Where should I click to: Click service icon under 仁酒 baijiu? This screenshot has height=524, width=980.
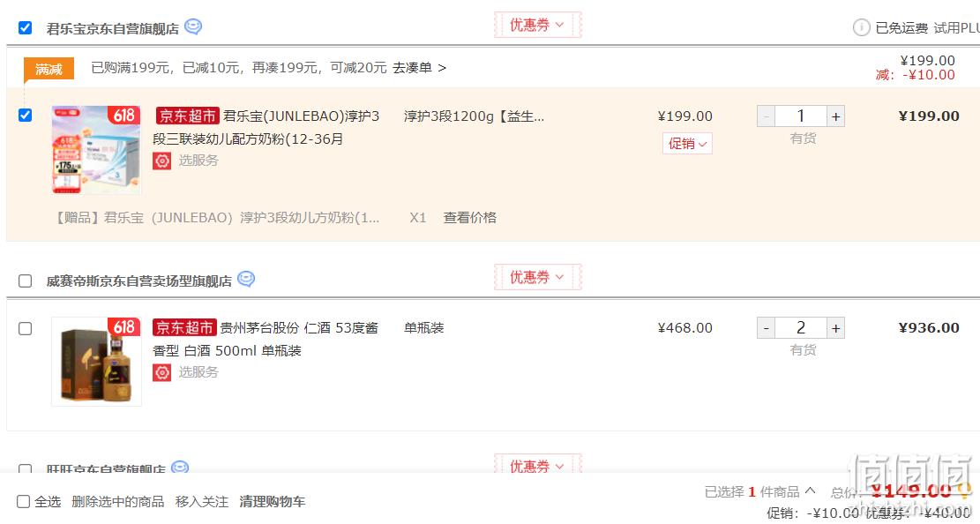coord(162,372)
